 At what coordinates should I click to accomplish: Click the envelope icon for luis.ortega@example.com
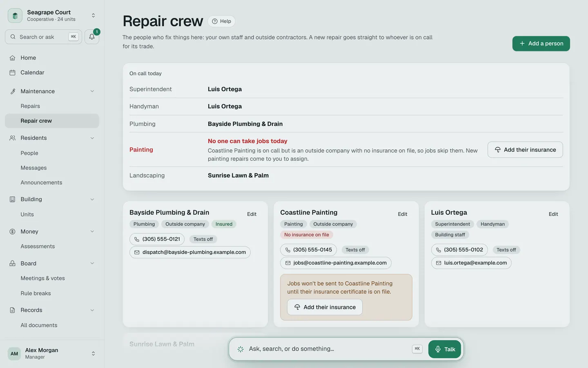pos(439,263)
